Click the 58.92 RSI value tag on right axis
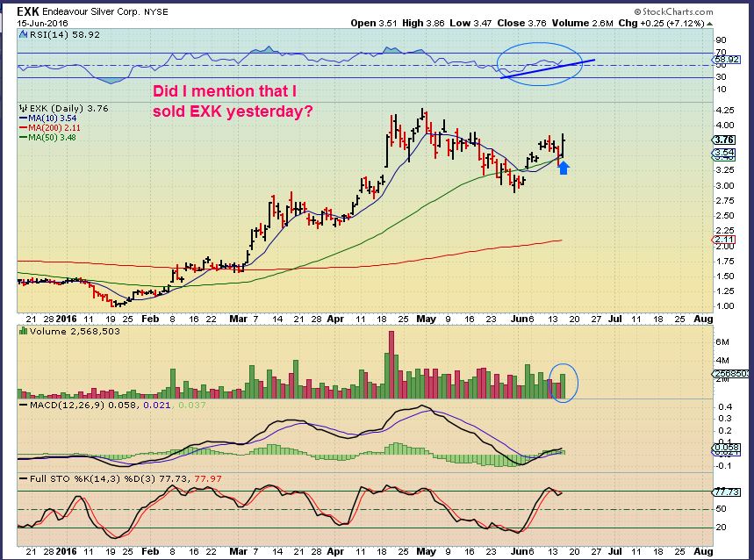Viewport: 754px width, 560px height. tap(726, 60)
